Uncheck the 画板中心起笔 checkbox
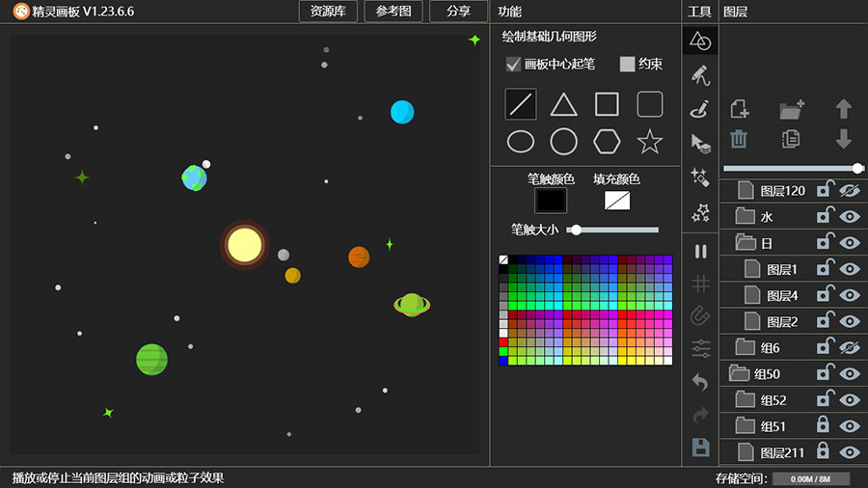The height and width of the screenshot is (488, 868). tap(513, 65)
